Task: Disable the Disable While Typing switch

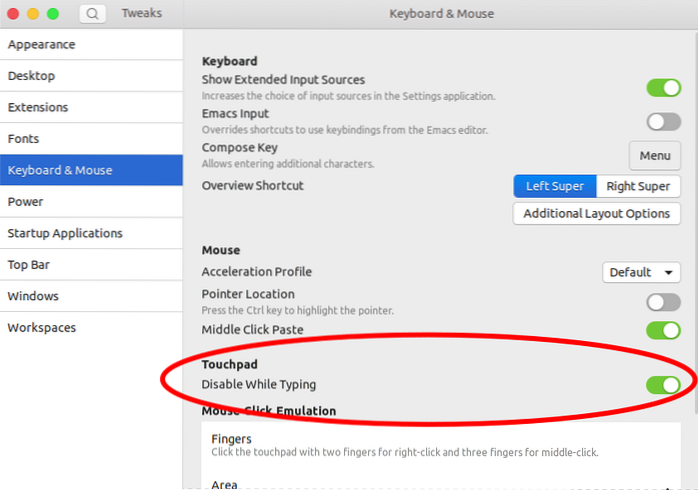Action: pos(663,384)
